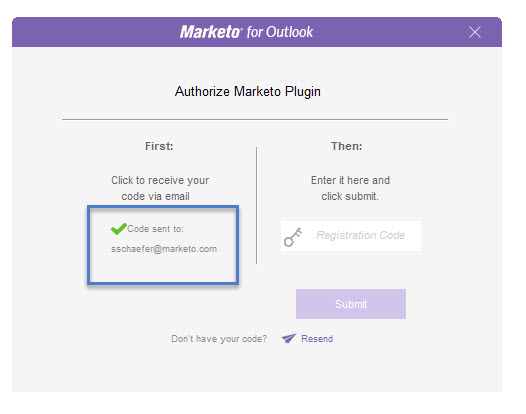Click the 'Code sent to:' label
Screen dimensions: 526x414
tap(155, 229)
